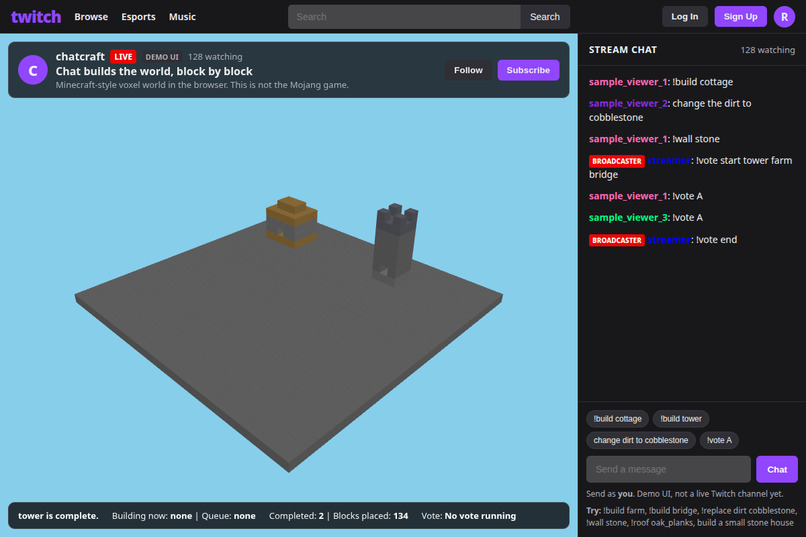Select the !build cottage suggestion chip
The height and width of the screenshot is (537, 806).
click(x=617, y=419)
